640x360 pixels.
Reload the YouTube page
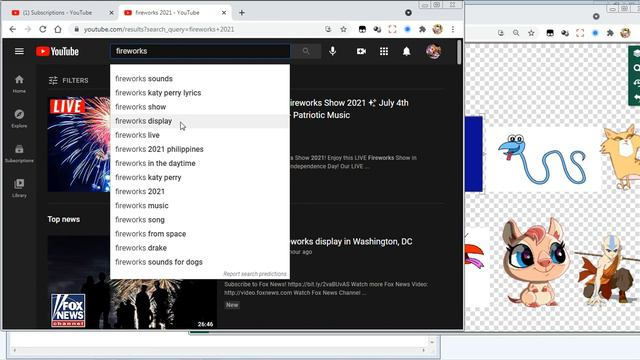(x=42, y=29)
